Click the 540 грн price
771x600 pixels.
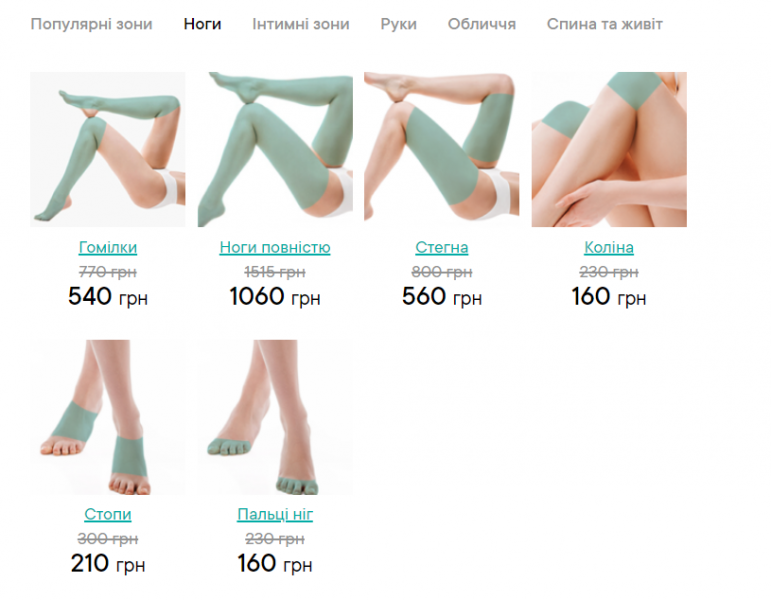108,297
